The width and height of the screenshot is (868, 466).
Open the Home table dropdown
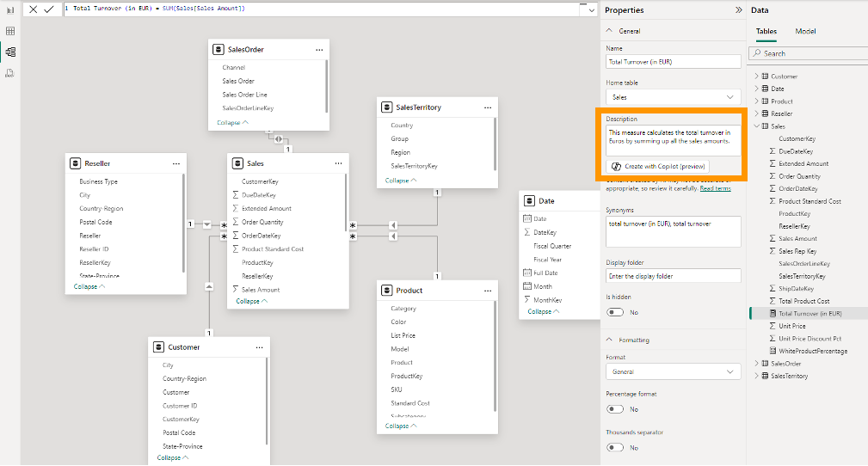click(x=673, y=98)
